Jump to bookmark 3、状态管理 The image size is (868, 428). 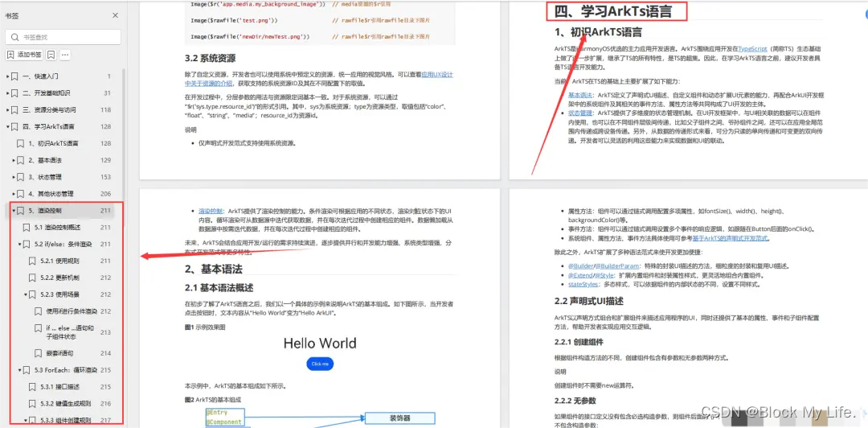(45, 177)
